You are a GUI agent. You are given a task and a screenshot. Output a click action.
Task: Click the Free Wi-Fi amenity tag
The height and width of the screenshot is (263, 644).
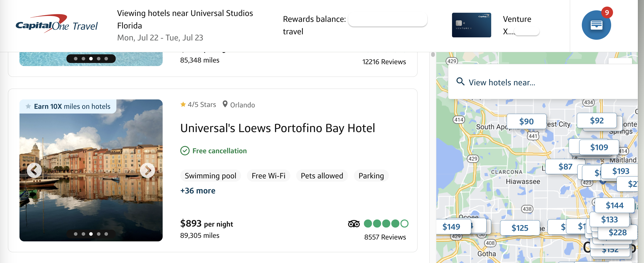(x=268, y=176)
